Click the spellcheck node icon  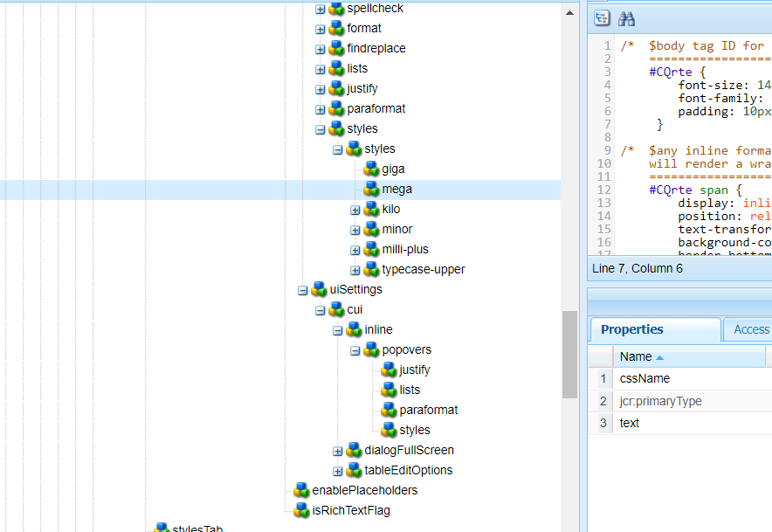(336, 8)
